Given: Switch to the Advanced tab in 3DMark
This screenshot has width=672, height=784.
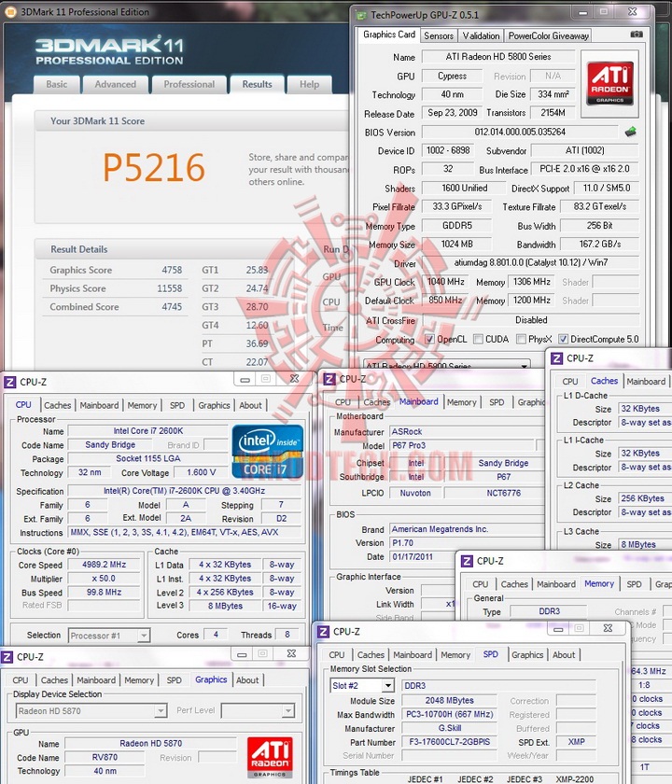Looking at the screenshot, I should pyautogui.click(x=116, y=85).
